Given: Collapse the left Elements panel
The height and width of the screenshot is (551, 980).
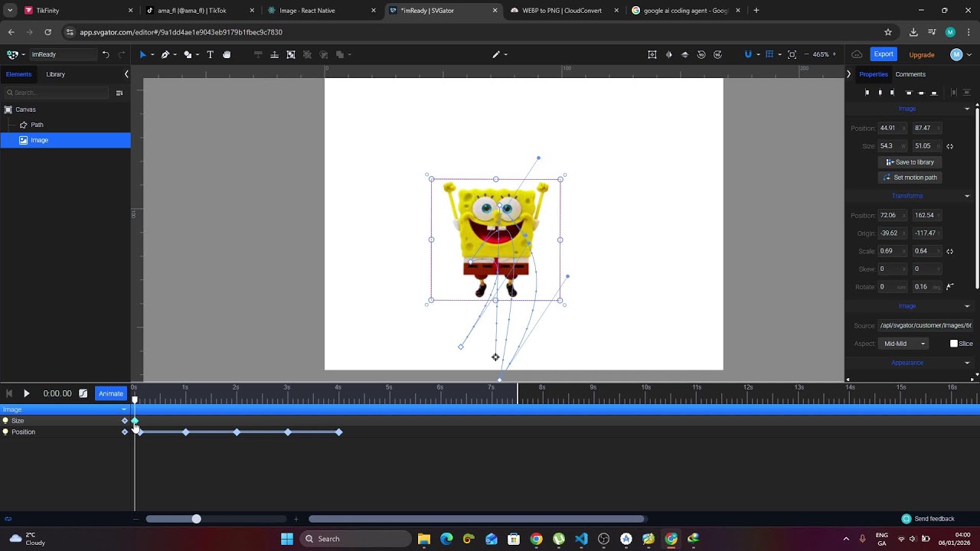Looking at the screenshot, I should point(126,74).
